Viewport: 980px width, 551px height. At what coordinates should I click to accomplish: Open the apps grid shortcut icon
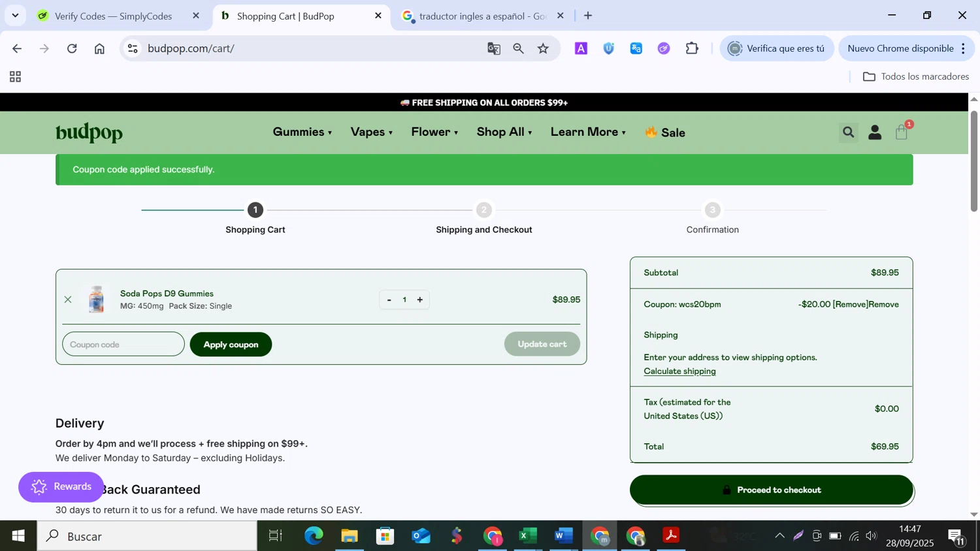(16, 77)
